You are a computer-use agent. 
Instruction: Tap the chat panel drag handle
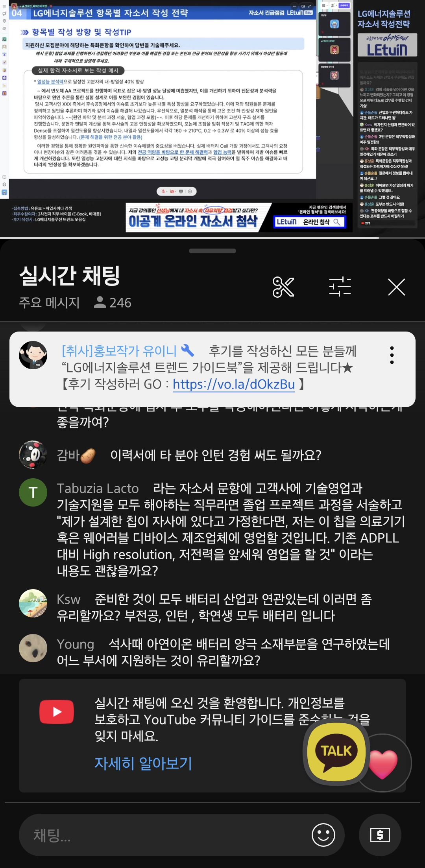pyautogui.click(x=213, y=251)
